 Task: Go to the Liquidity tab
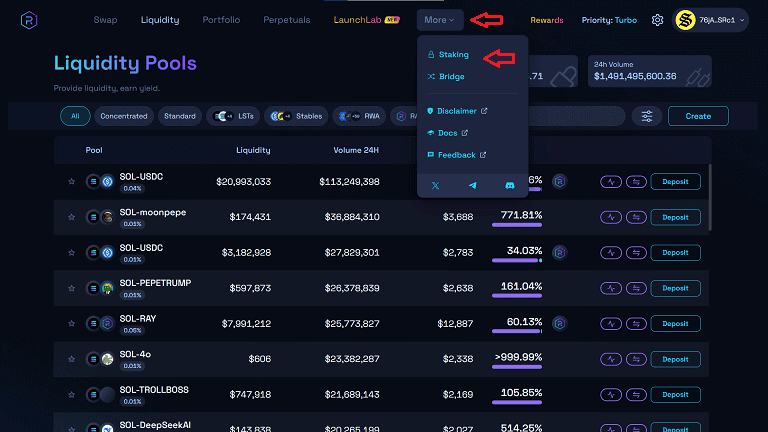point(160,20)
